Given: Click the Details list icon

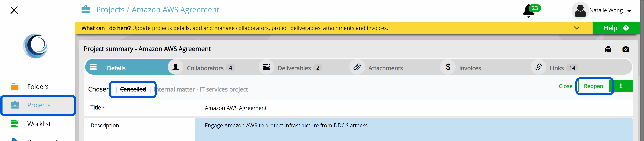Looking at the screenshot, I should (x=93, y=67).
